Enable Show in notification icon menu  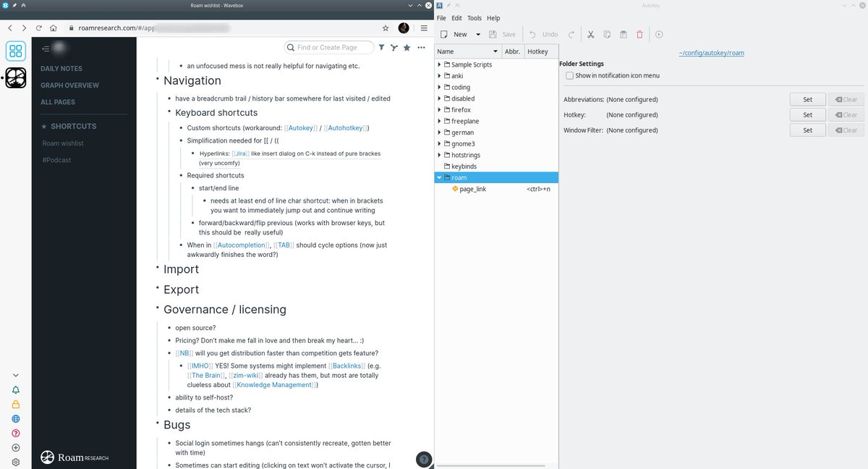570,75
